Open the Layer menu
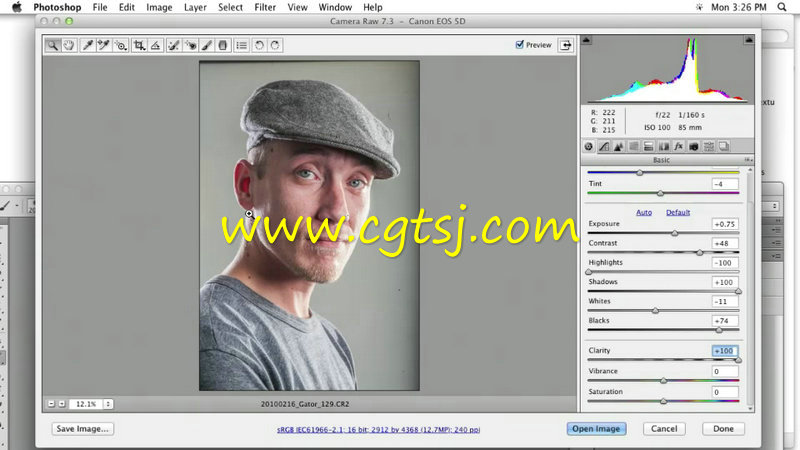The image size is (800, 450). 195,7
